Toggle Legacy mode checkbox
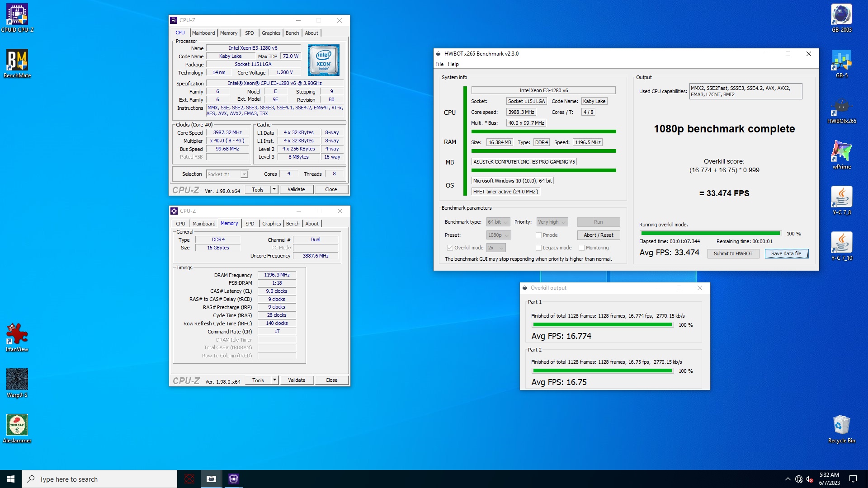The width and height of the screenshot is (868, 488). coord(538,248)
